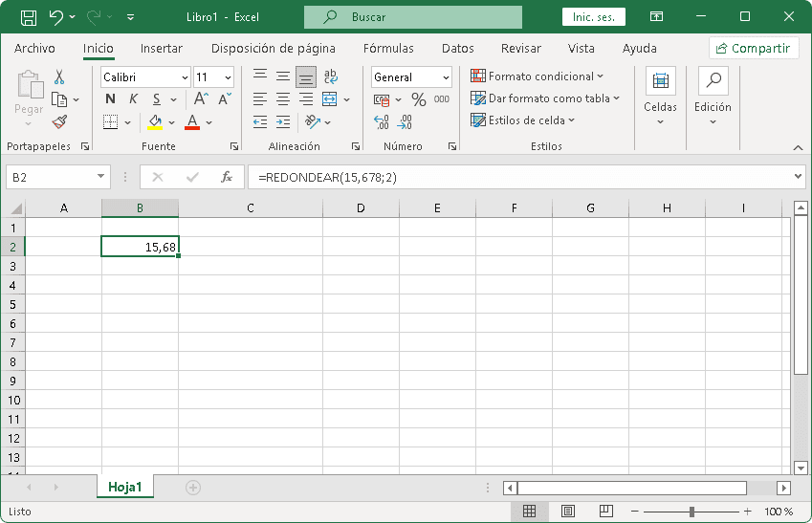Open the Formato condicional dropdown
The height and width of the screenshot is (523, 812).
(x=538, y=76)
